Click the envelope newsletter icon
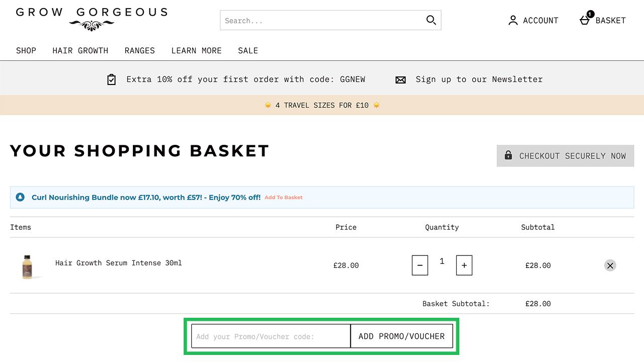Viewport: 644px width, 362px height. point(400,79)
